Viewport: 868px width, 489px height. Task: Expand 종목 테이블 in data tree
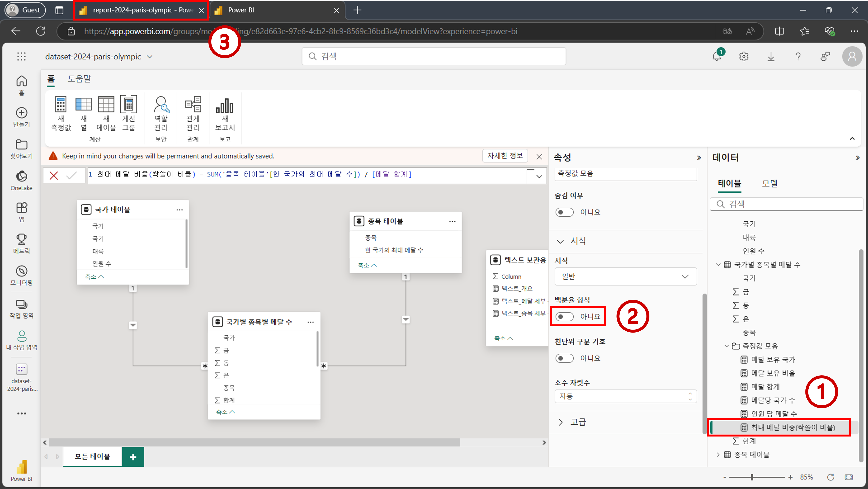pos(718,455)
